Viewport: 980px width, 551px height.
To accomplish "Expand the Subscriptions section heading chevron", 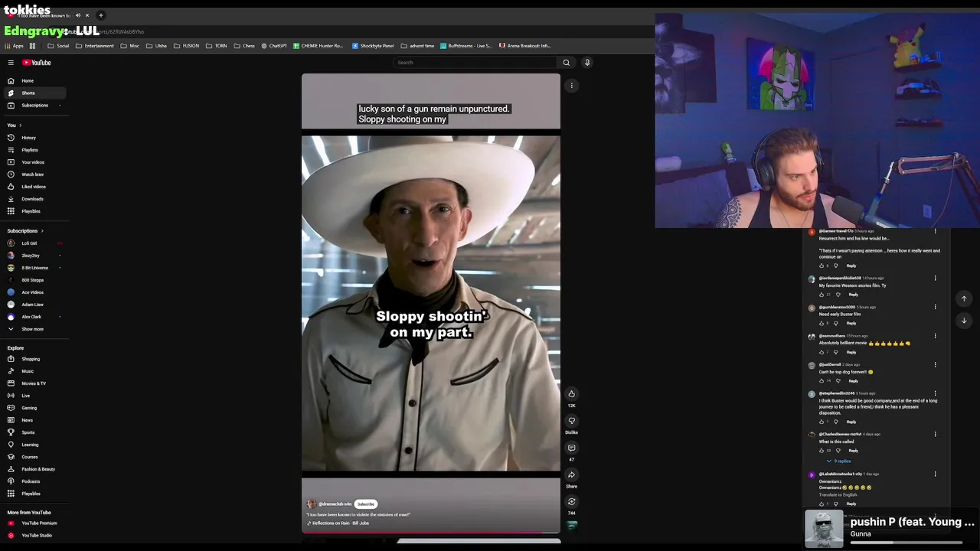I will pos(42,231).
